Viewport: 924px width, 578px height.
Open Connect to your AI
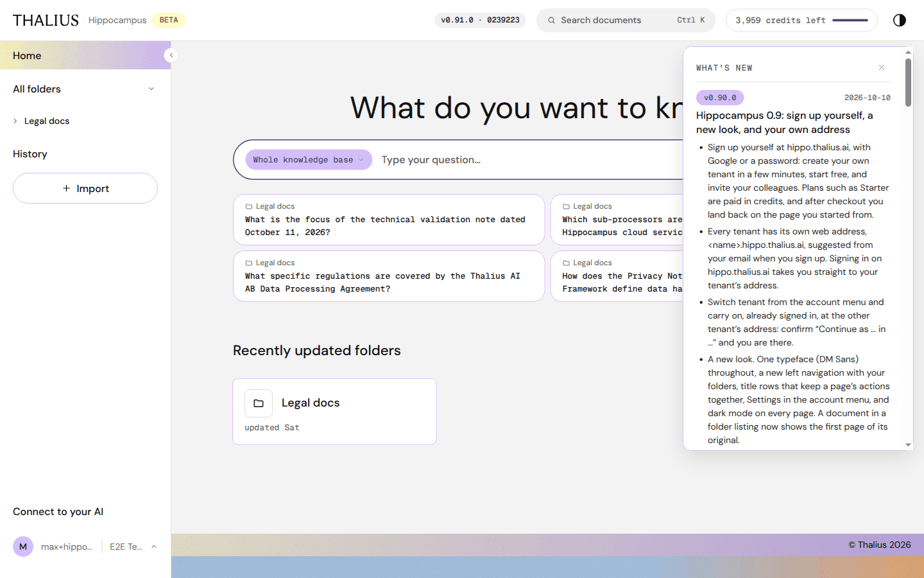[x=58, y=512]
